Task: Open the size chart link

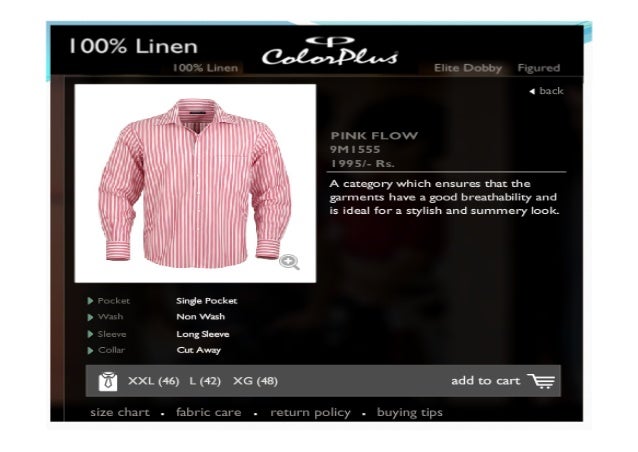Action: 120,412
